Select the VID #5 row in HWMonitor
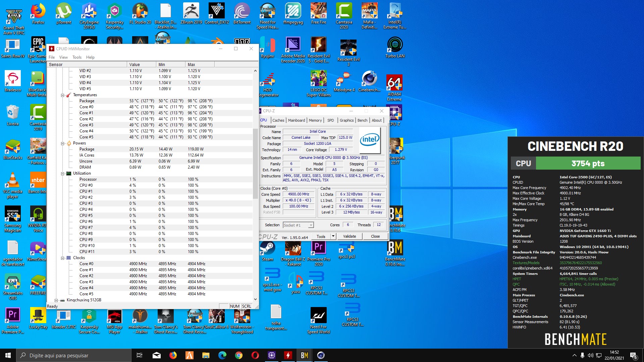The image size is (644, 362). pyautogui.click(x=150, y=89)
